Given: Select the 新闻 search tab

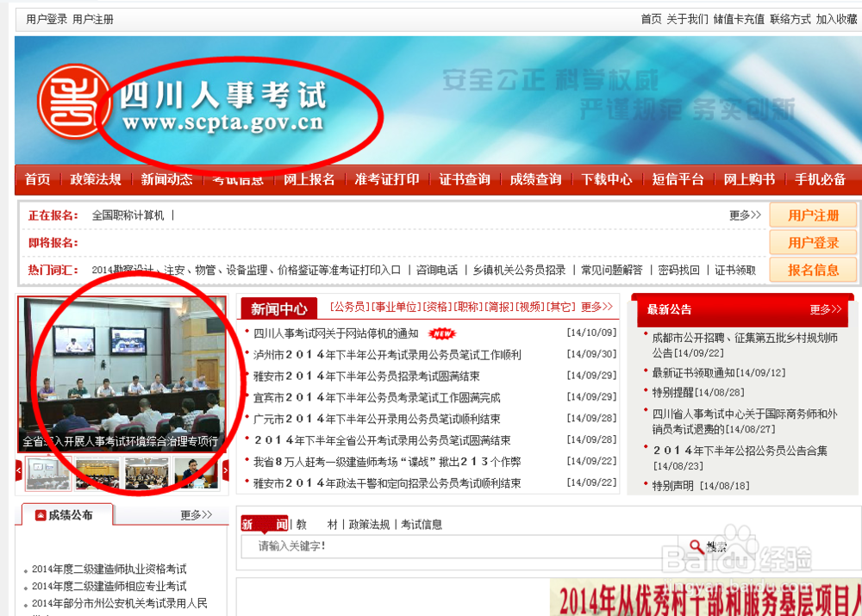Looking at the screenshot, I should point(265,524).
